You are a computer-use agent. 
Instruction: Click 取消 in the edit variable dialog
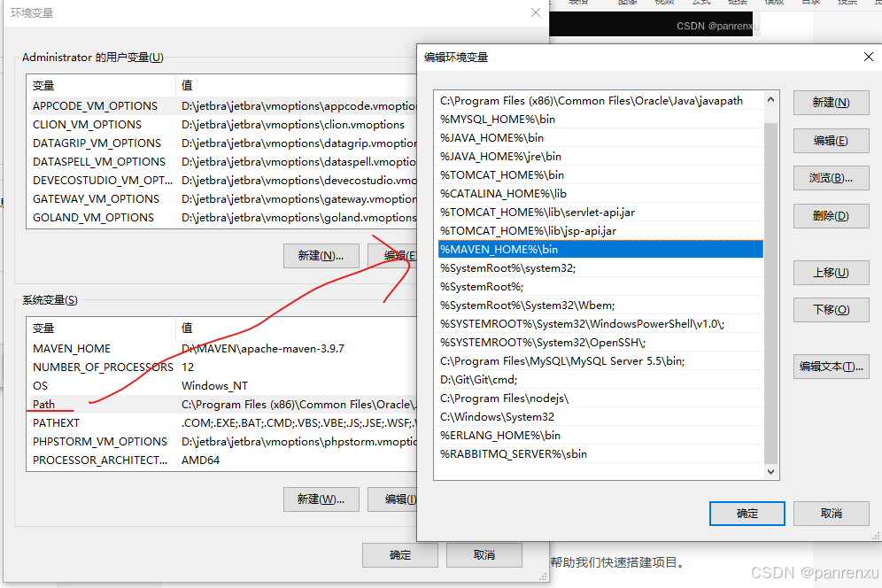[831, 514]
